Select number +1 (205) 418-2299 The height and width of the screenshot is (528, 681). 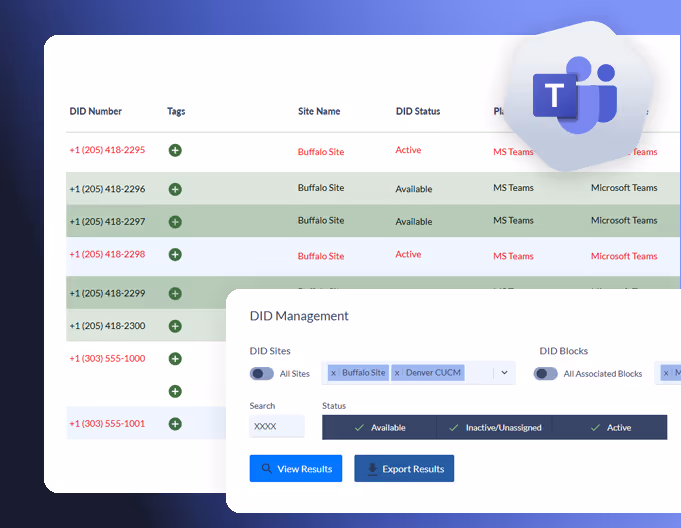pyautogui.click(x=107, y=293)
